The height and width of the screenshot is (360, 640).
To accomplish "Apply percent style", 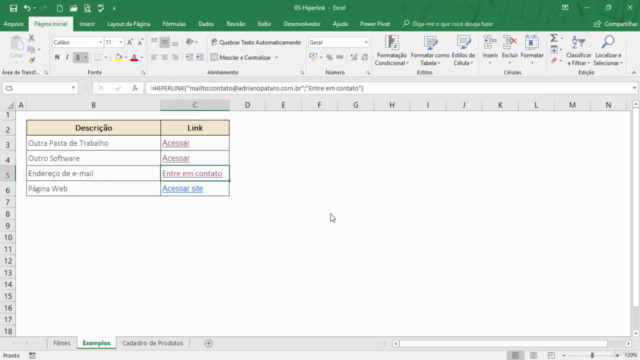I will point(329,58).
